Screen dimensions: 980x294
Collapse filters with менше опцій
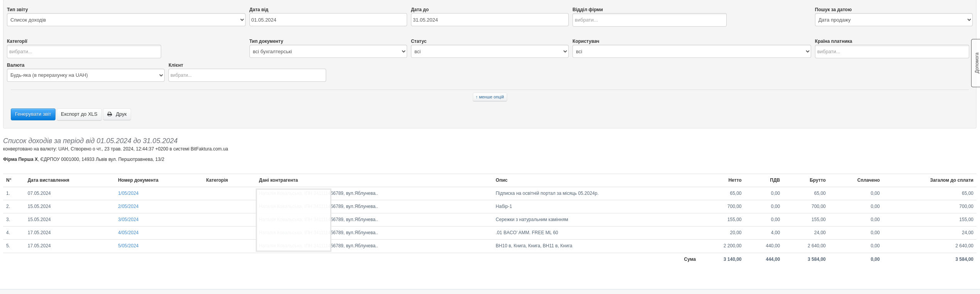[x=490, y=97]
